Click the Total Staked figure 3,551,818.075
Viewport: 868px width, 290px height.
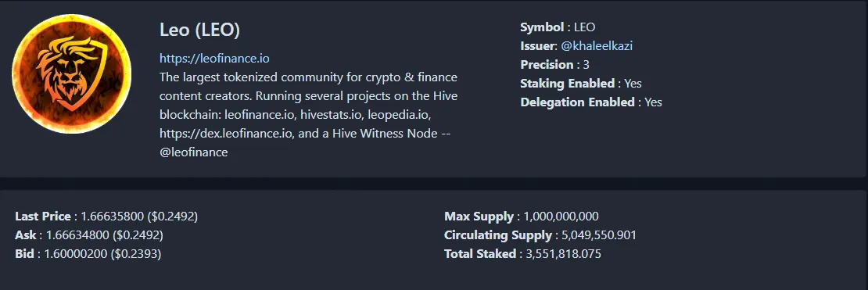[562, 254]
